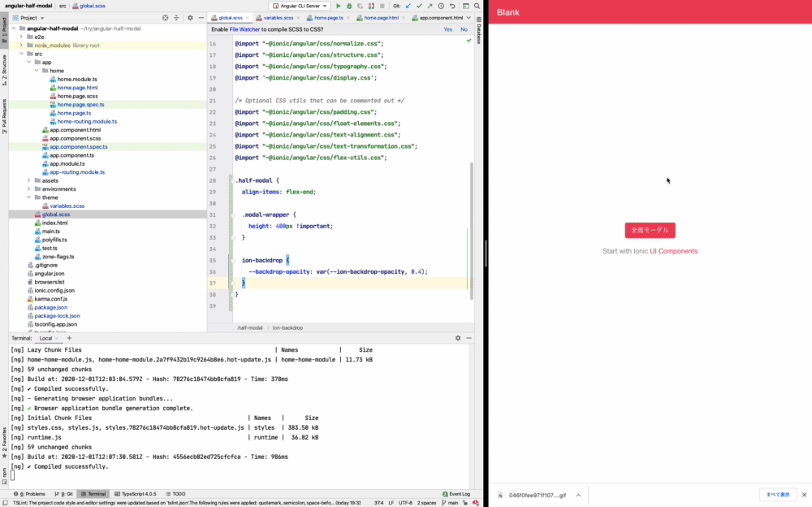Click No to dismiss File Watcher prompt
The height and width of the screenshot is (507, 812).
click(464, 29)
